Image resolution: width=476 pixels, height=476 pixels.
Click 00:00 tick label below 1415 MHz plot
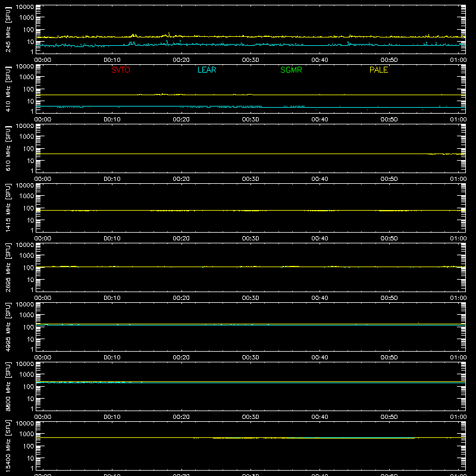click(43, 239)
